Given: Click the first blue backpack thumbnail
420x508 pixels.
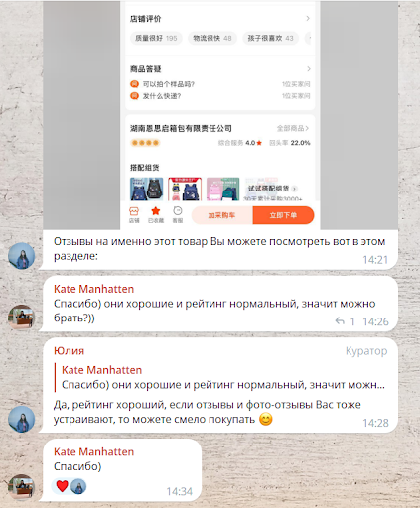Looking at the screenshot, I should 147,189.
